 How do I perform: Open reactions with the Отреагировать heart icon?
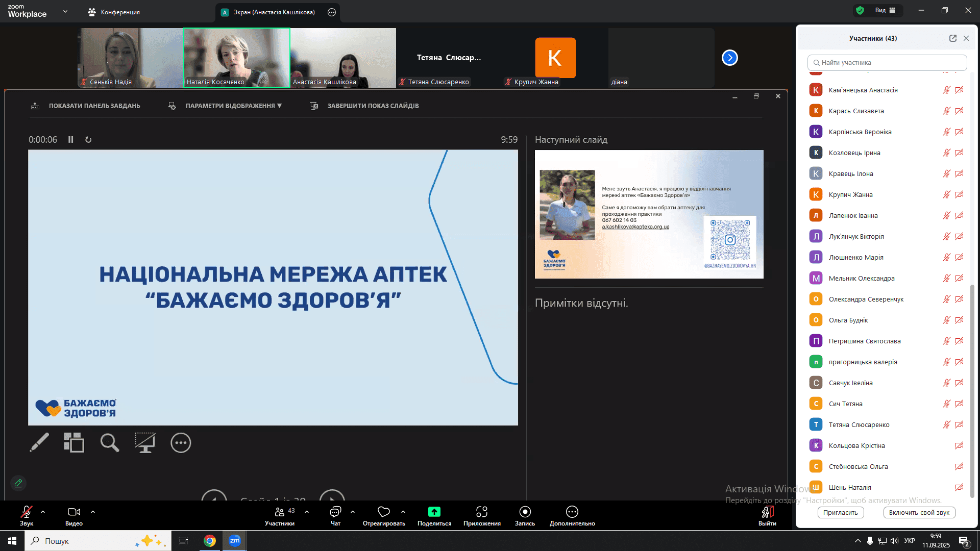click(x=384, y=515)
